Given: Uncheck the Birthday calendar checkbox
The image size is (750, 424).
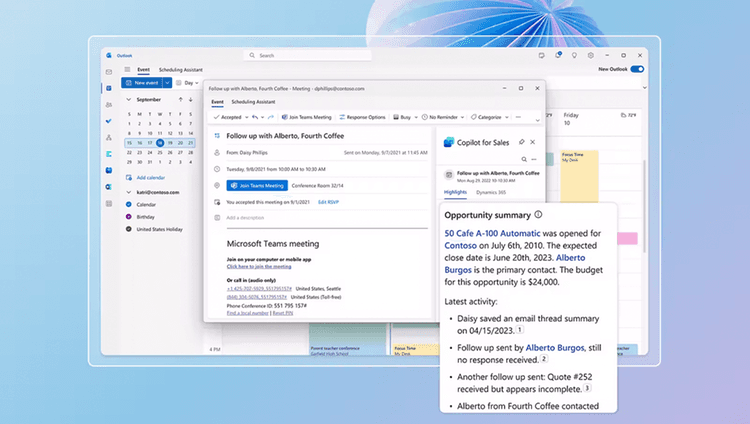Looking at the screenshot, I should pos(128,215).
